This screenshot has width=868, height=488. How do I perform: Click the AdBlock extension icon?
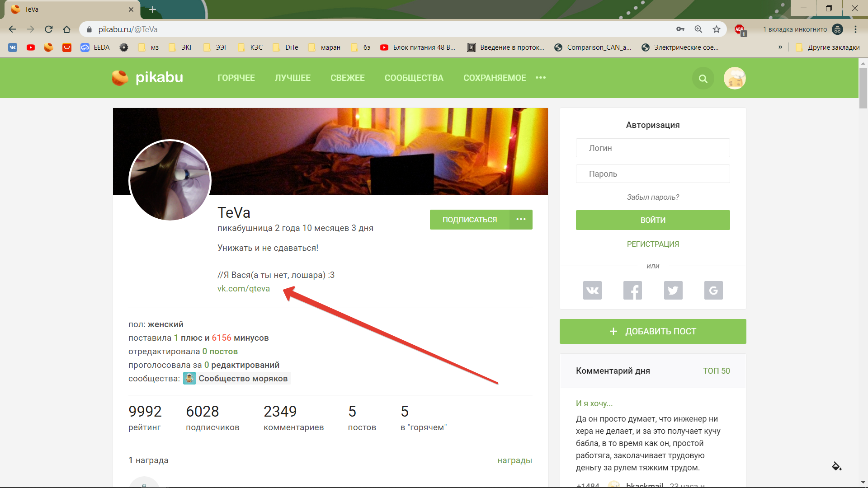point(740,29)
